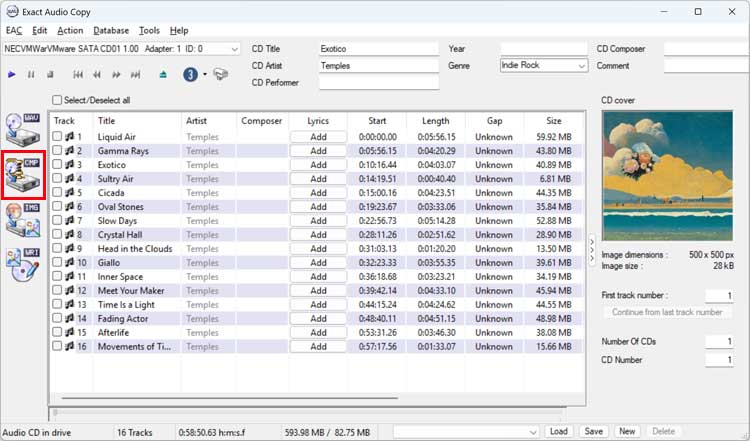This screenshot has width=750, height=441.
Task: Click the rewind icon
Action: [97, 75]
